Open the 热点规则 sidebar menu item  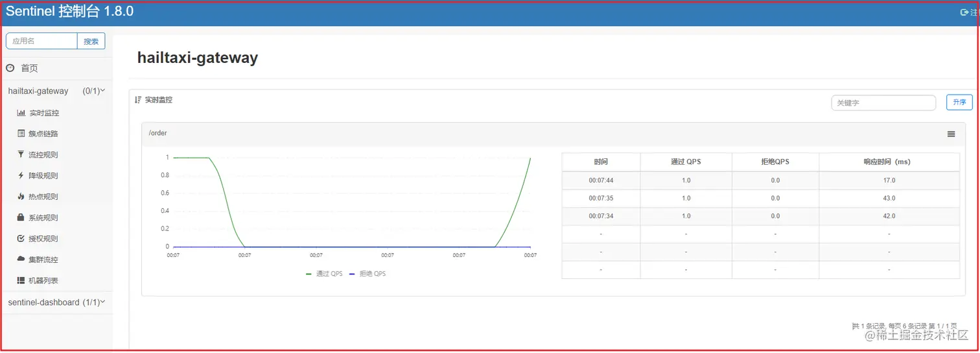pos(38,197)
